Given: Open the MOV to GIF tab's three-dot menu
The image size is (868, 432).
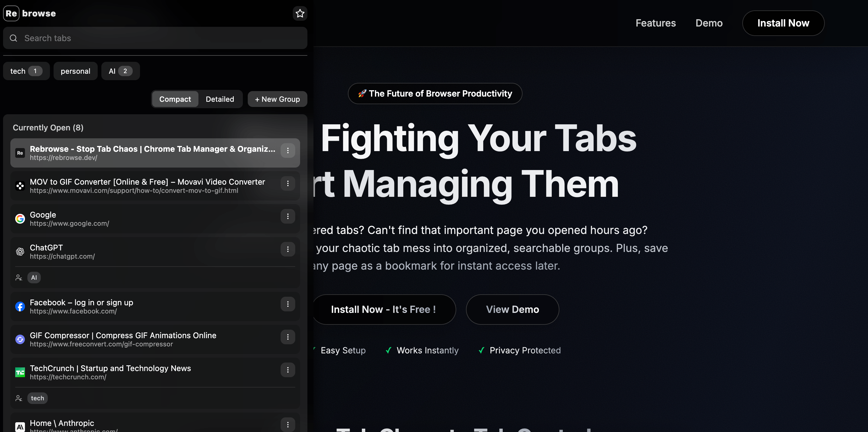Looking at the screenshot, I should (287, 183).
